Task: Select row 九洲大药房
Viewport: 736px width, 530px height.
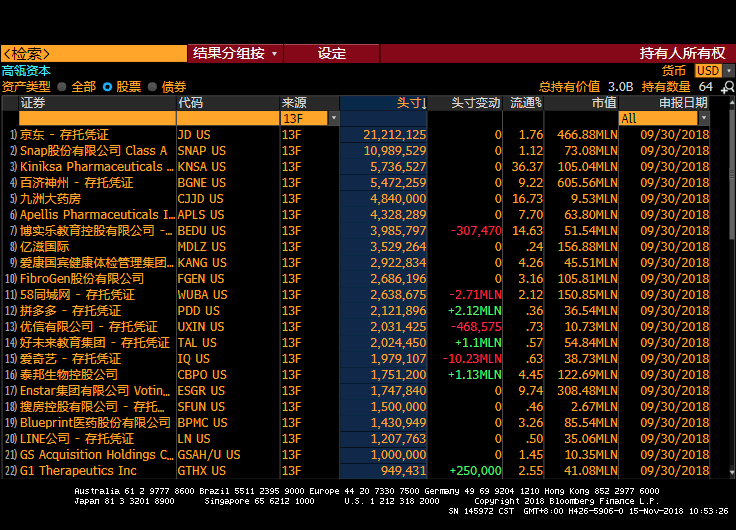Action: pos(357,199)
